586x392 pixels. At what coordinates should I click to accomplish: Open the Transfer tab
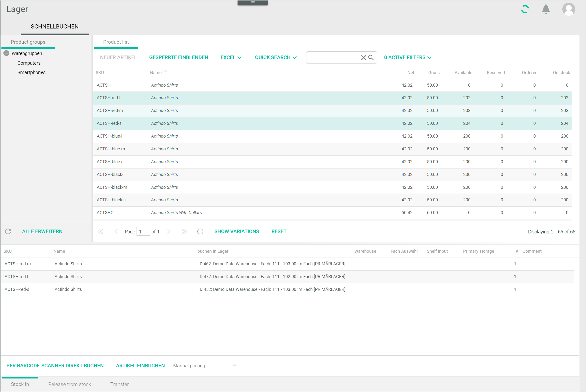pyautogui.click(x=119, y=384)
